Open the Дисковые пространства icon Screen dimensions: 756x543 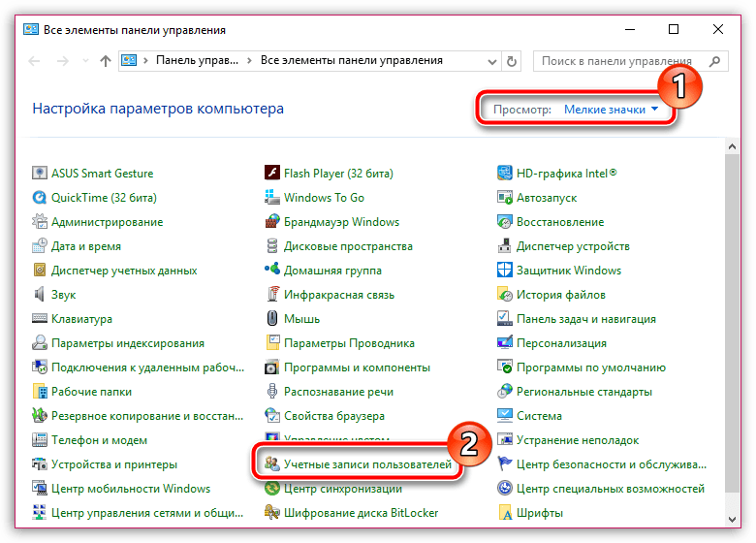click(272, 246)
